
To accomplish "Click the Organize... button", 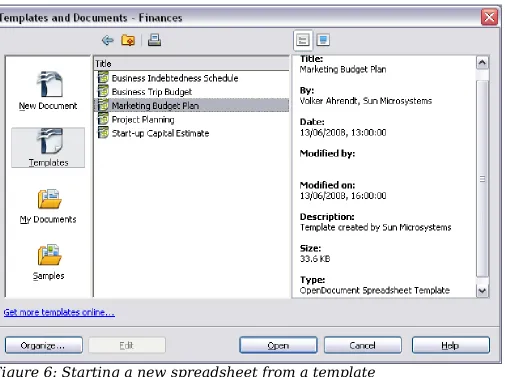I will tap(44, 345).
